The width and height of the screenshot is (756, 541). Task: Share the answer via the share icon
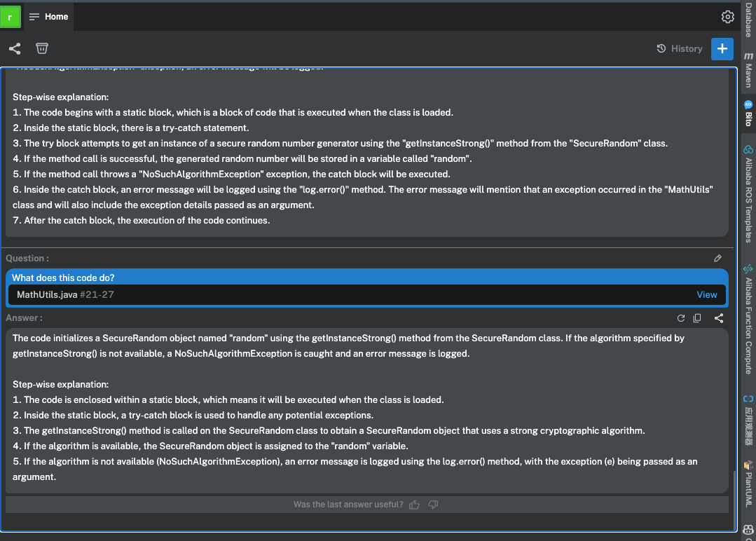pyautogui.click(x=719, y=318)
